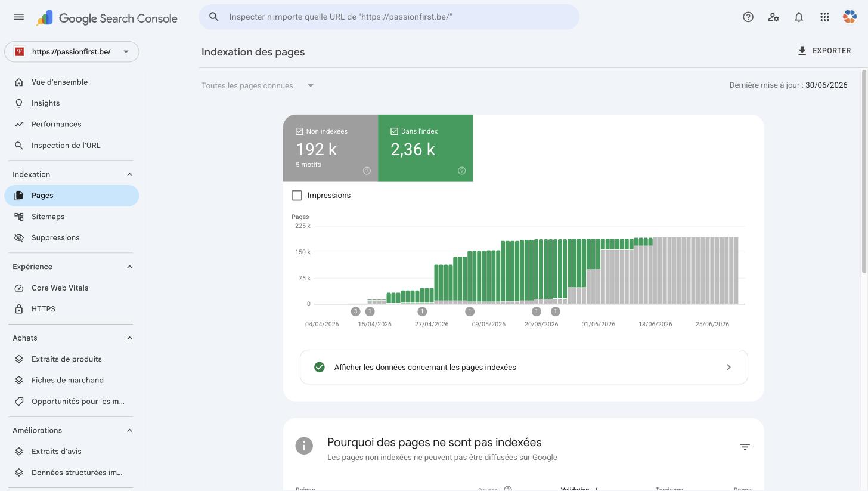
Task: Open Inspection de l'URL
Action: 72,146
